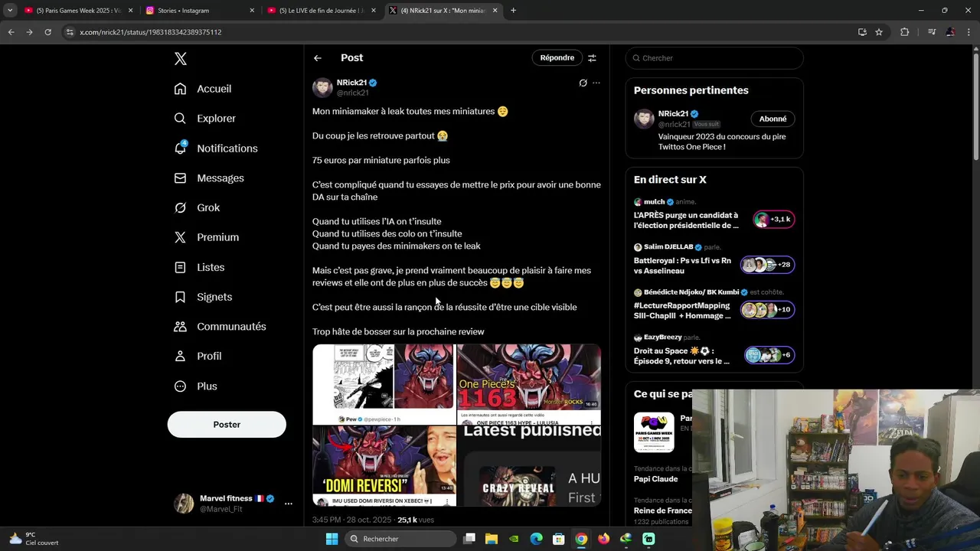
Task: Open Marvel fitness account options menu
Action: tap(288, 504)
